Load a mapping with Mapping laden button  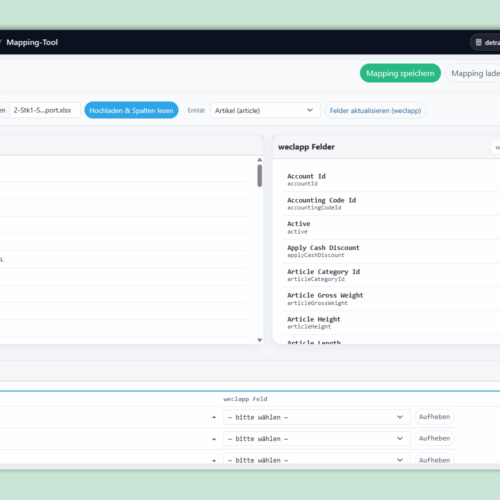point(473,73)
